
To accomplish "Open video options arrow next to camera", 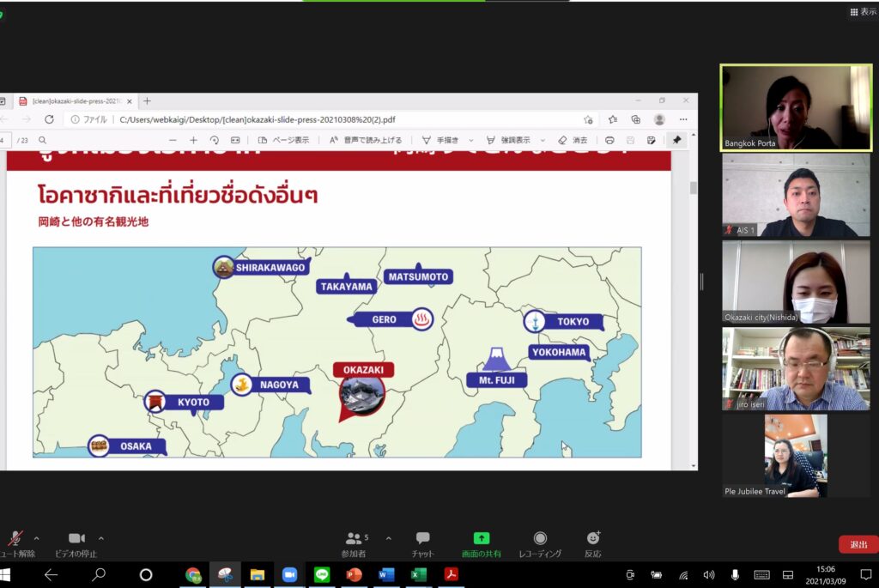I will [101, 538].
